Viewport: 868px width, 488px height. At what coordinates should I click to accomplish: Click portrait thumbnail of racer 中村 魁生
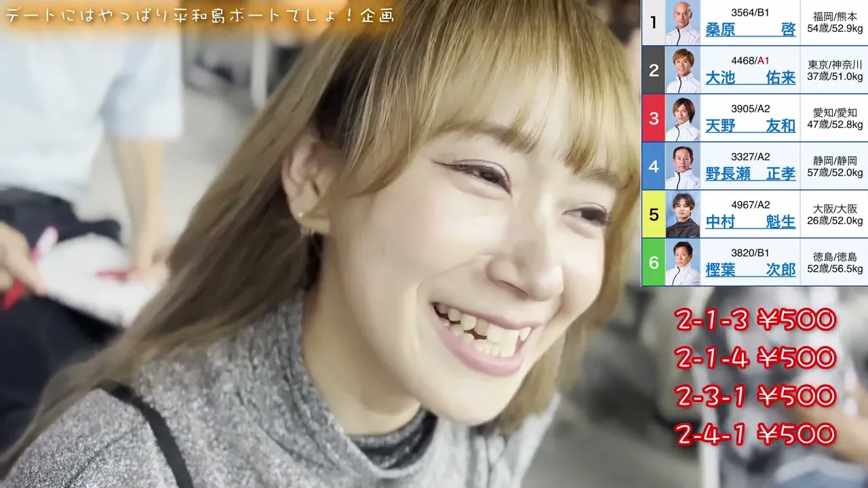(682, 214)
